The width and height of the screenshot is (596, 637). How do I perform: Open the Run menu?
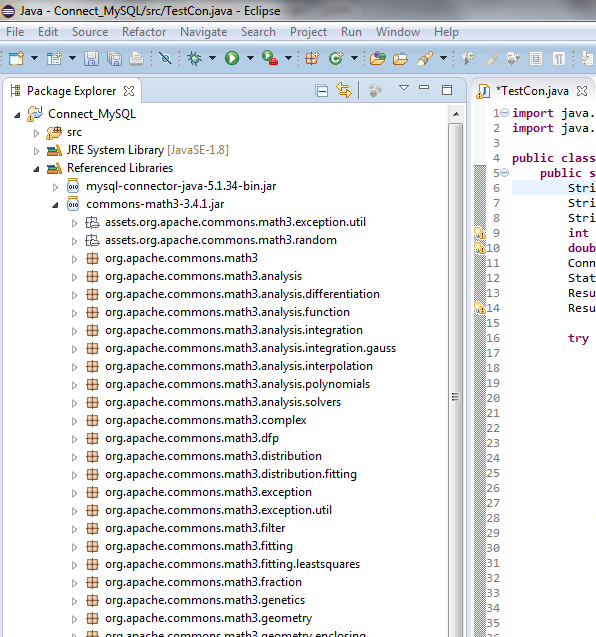tap(351, 32)
